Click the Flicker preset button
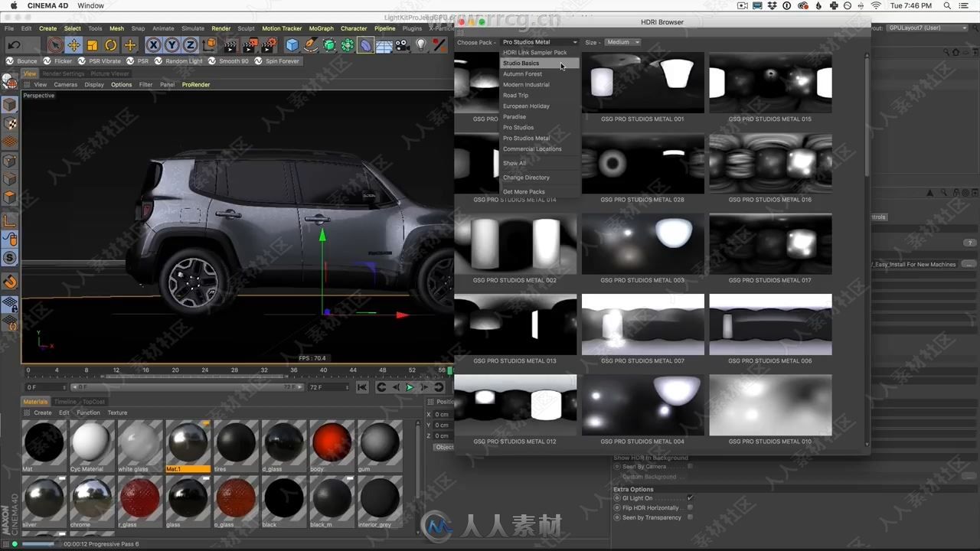980x551 pixels. [58, 61]
